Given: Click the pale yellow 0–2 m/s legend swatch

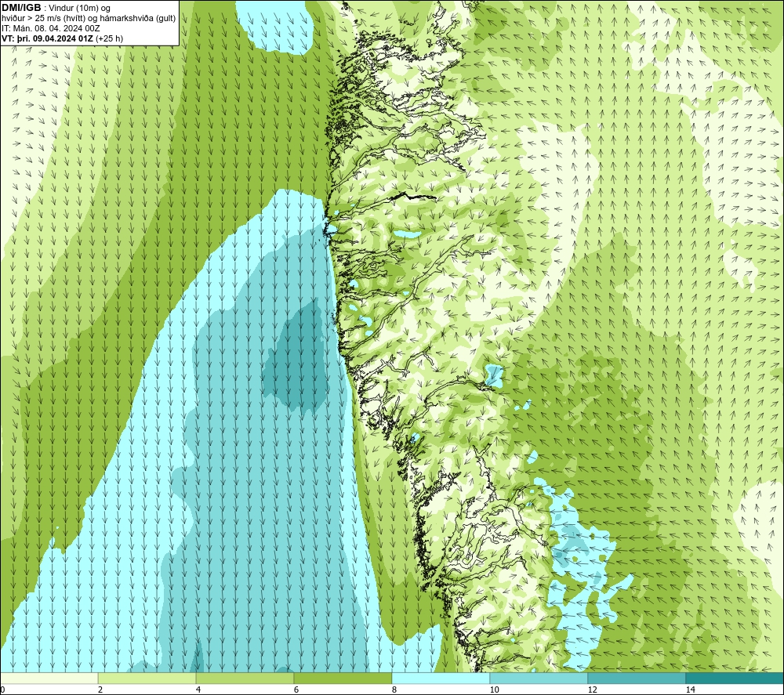Looking at the screenshot, I should [x=49, y=678].
